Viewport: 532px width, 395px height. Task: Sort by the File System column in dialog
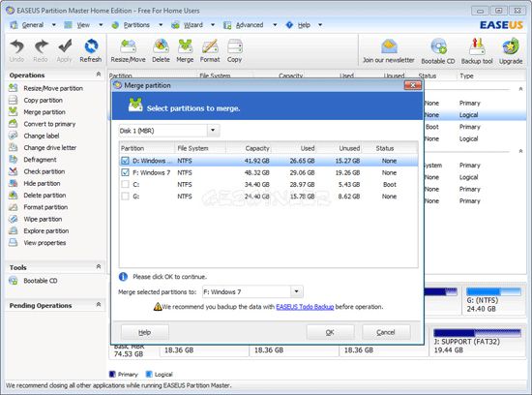(x=200, y=148)
